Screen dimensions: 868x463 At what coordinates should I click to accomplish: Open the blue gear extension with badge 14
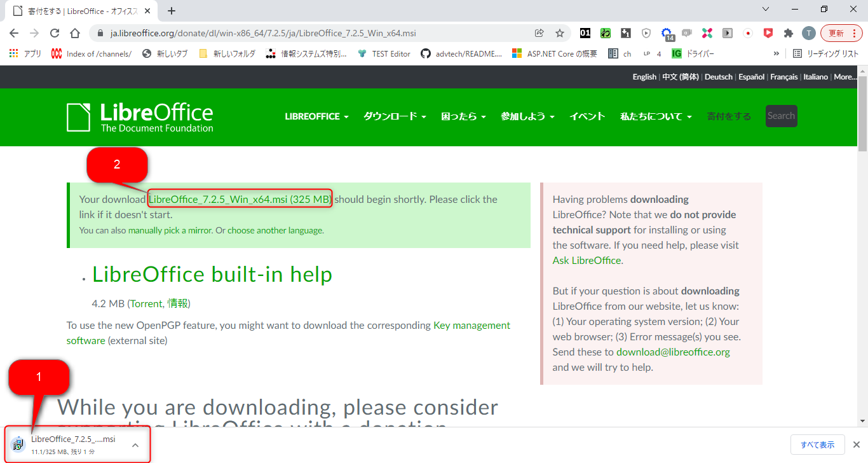pos(667,34)
